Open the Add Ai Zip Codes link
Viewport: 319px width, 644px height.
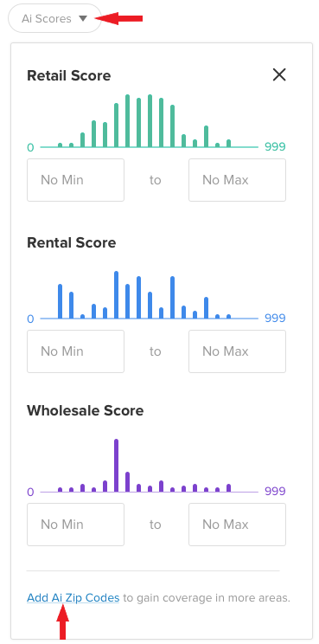click(73, 597)
